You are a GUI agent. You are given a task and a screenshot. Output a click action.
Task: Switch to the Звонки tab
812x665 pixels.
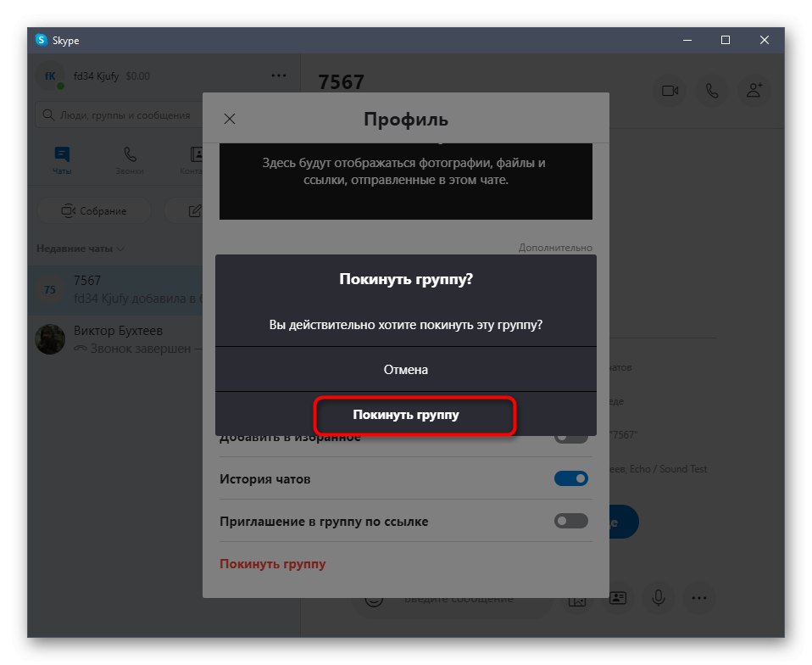click(x=130, y=160)
